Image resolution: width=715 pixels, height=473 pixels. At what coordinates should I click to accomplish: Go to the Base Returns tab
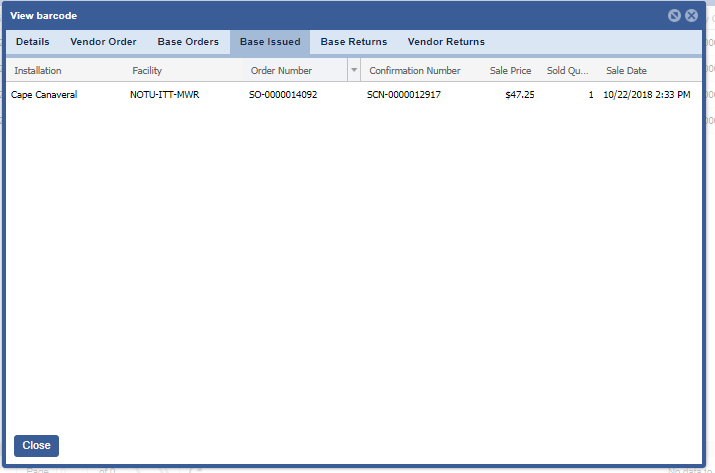(x=354, y=42)
